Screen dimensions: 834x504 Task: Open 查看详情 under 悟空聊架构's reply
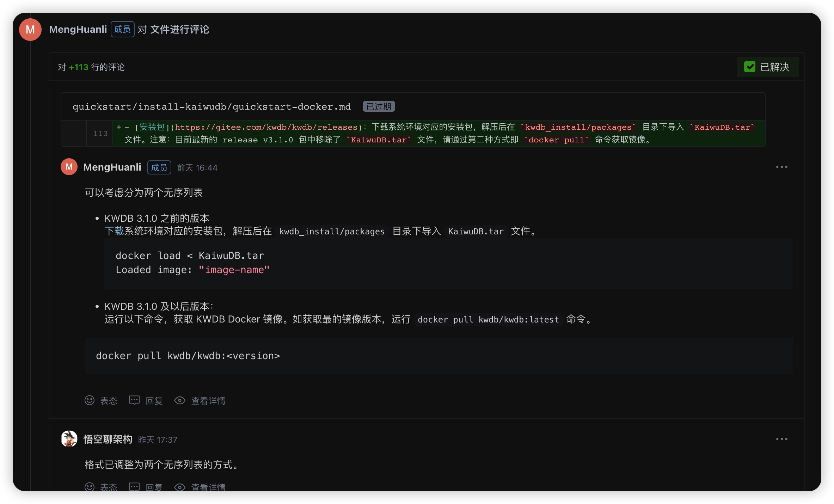(x=208, y=487)
